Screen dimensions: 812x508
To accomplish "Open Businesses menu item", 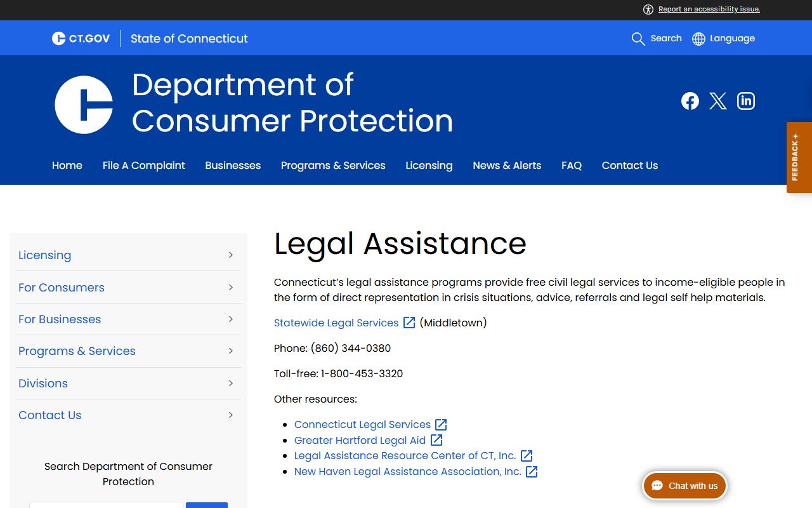I will coord(233,165).
